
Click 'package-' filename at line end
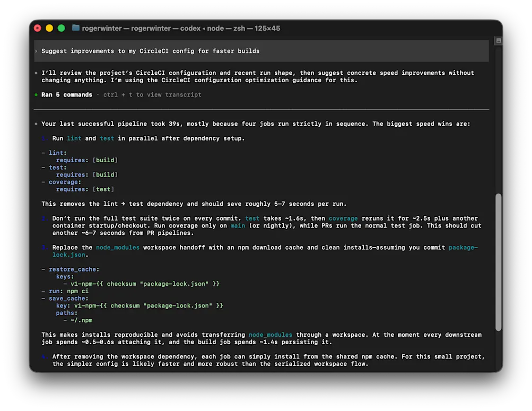tap(463, 248)
